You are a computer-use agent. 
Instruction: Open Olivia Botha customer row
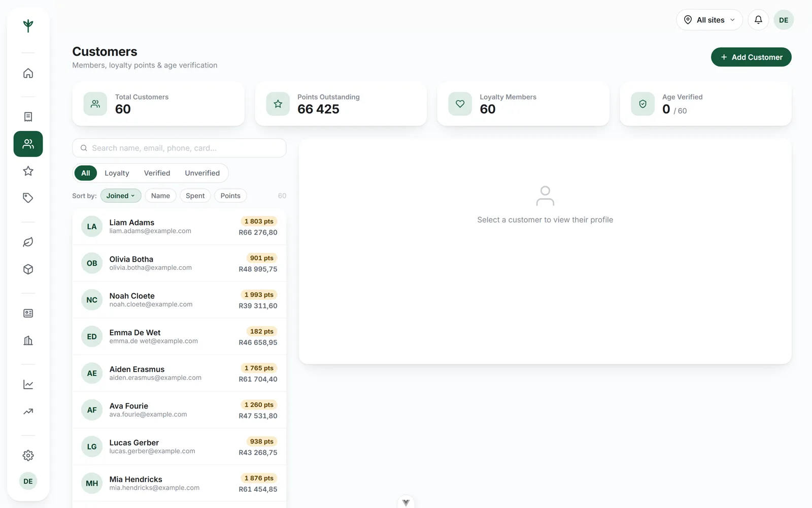(179, 263)
